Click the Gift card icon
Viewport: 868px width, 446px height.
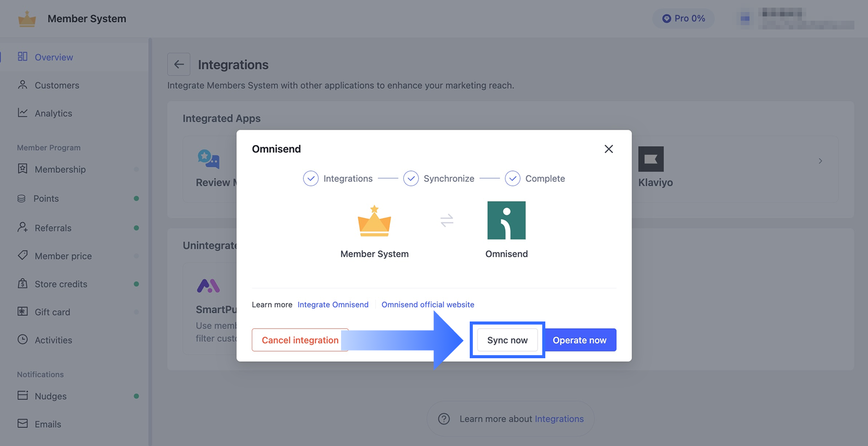click(22, 312)
